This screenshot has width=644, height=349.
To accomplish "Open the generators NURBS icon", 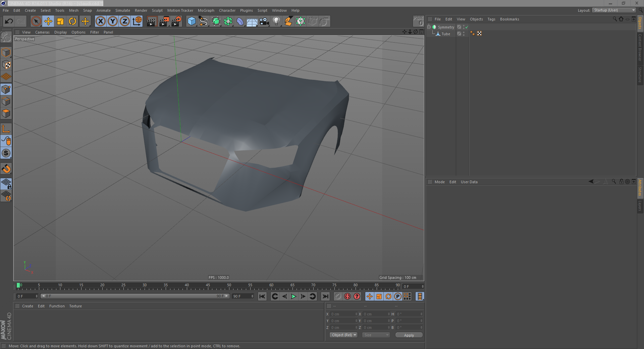I will point(216,21).
